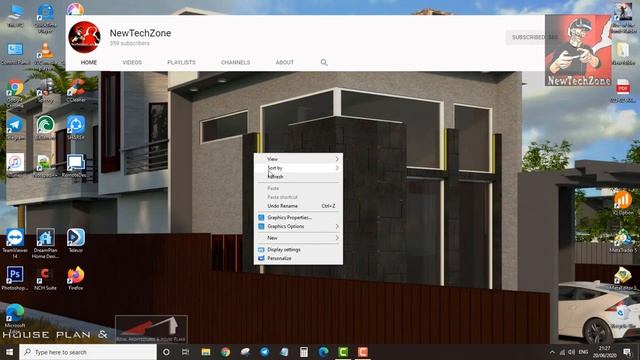This screenshot has height=360, width=640.
Task: Open the VLC media player desktop shortcut
Action: (45, 53)
